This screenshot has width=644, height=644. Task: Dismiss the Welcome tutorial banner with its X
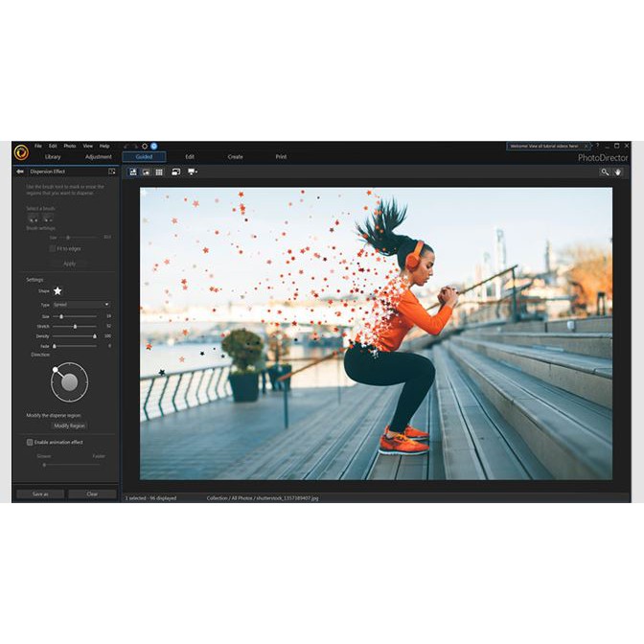pos(586,147)
